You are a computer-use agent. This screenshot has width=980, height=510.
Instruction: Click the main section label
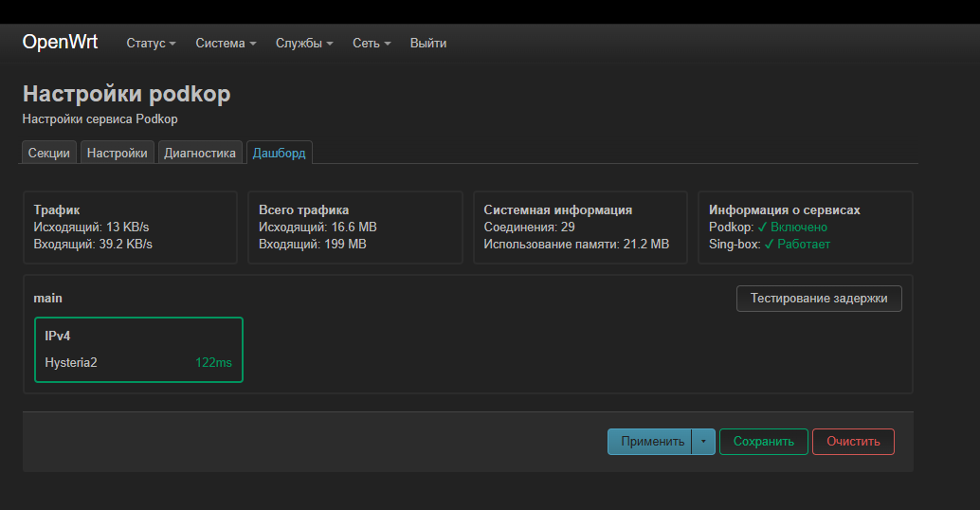click(x=48, y=298)
